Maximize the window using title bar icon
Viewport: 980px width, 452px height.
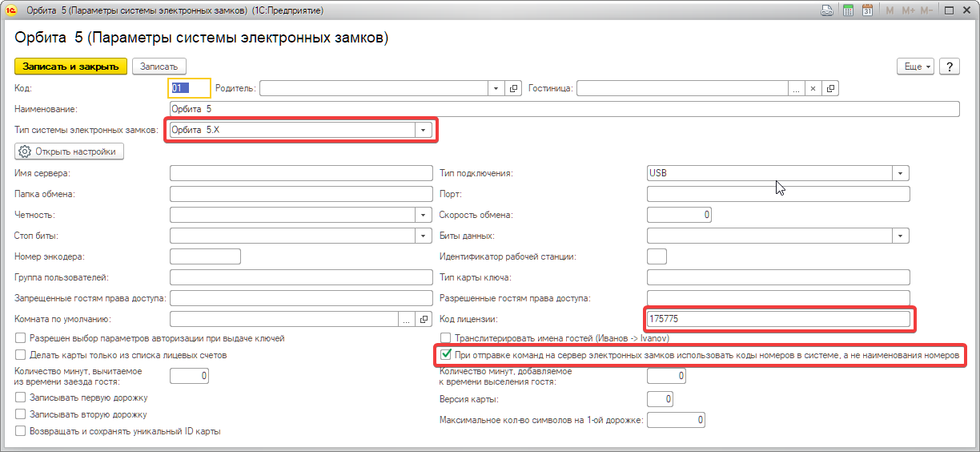pos(948,11)
